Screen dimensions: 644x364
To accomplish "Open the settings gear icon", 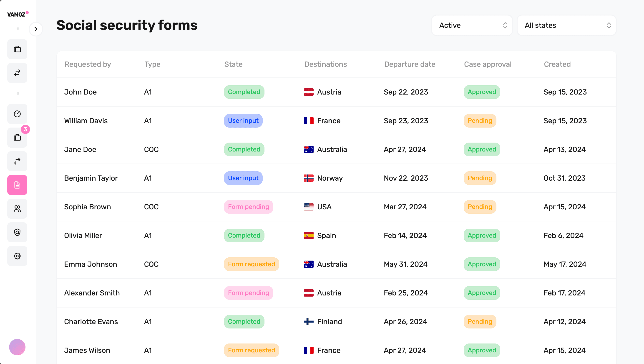I will [17, 256].
